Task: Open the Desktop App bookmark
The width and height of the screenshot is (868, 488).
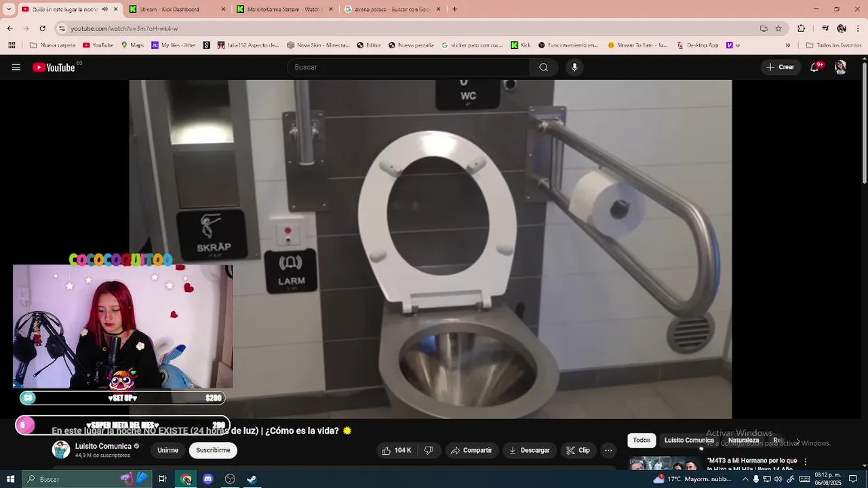Action: point(698,45)
